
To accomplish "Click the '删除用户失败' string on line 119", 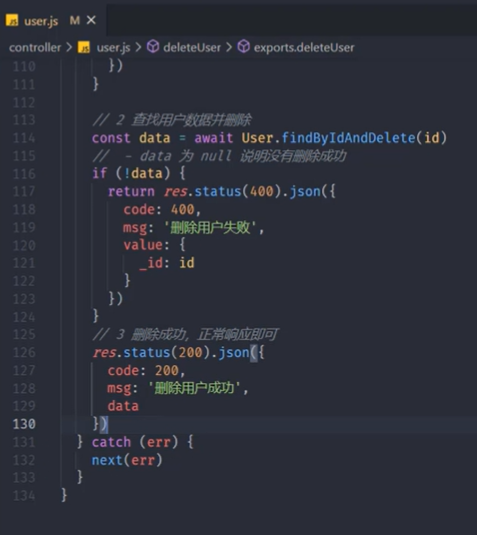I will (210, 228).
